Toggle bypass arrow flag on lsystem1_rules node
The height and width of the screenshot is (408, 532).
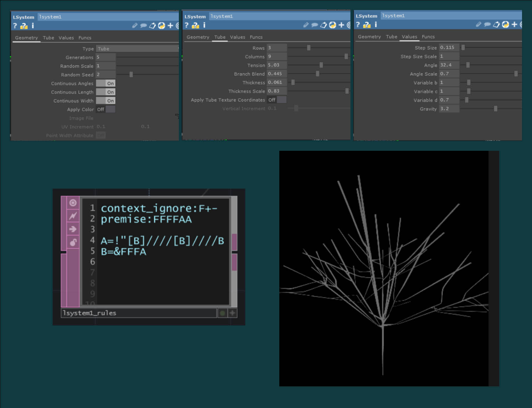tap(73, 229)
